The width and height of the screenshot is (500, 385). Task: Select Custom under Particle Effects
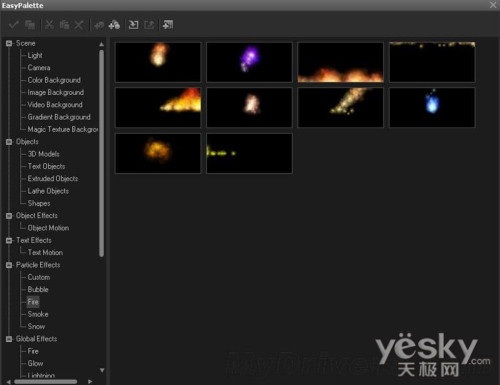click(39, 277)
